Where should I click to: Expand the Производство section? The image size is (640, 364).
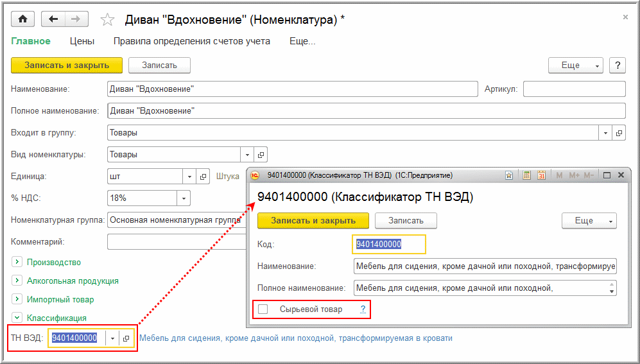coord(17,262)
